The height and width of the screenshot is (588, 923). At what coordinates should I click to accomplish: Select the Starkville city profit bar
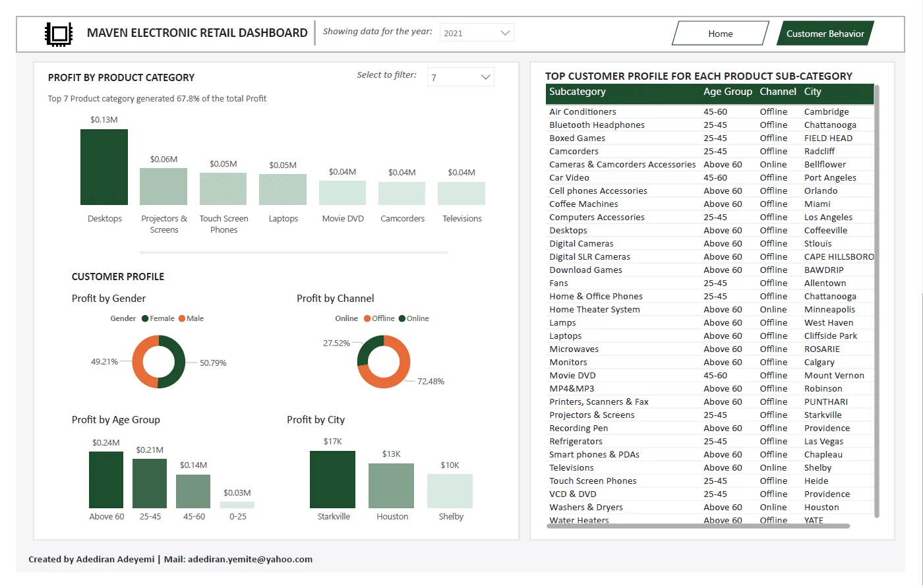[333, 479]
